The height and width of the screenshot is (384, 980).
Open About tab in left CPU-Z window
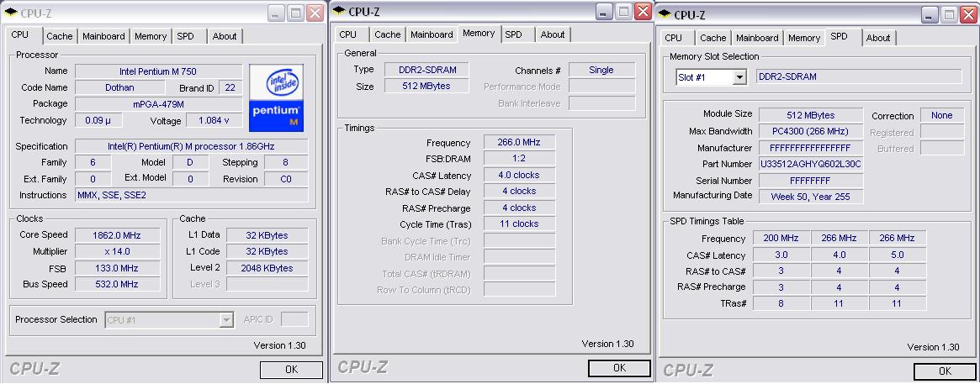225,36
